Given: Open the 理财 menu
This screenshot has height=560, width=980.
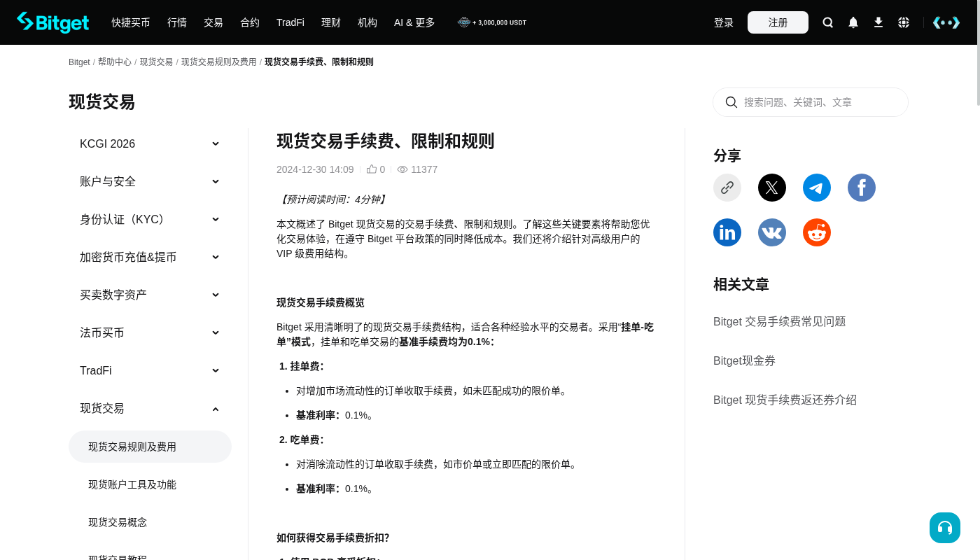Looking at the screenshot, I should tap(331, 22).
